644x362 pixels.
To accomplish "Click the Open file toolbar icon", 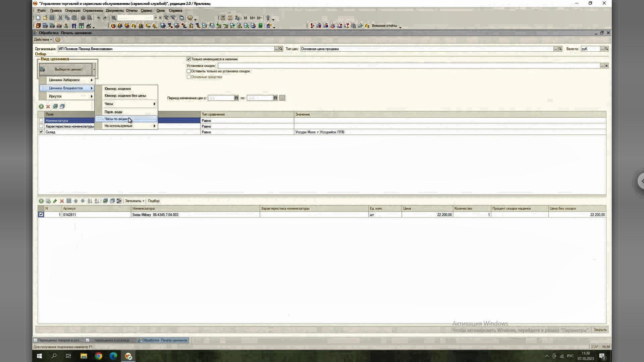I will (x=45, y=18).
